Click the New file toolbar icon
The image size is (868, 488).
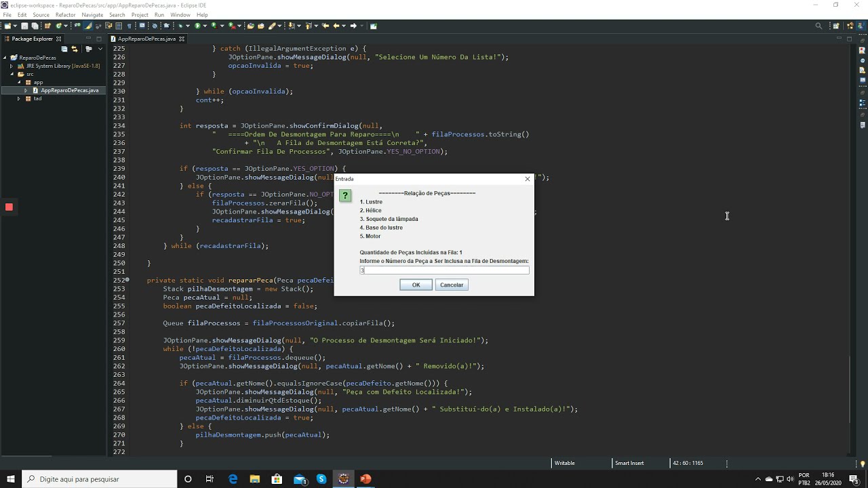(7, 26)
